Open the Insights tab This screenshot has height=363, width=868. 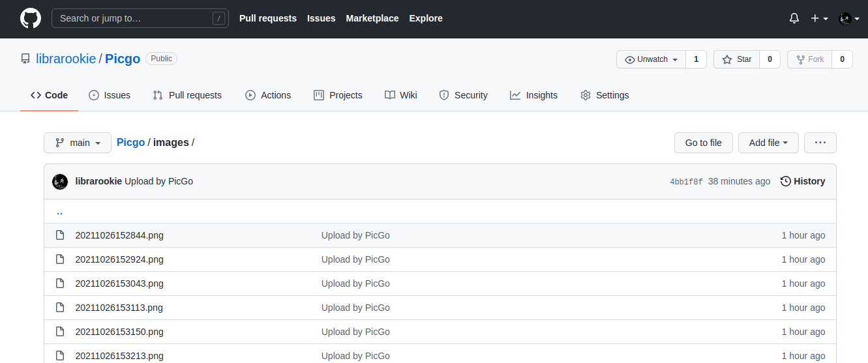click(533, 95)
